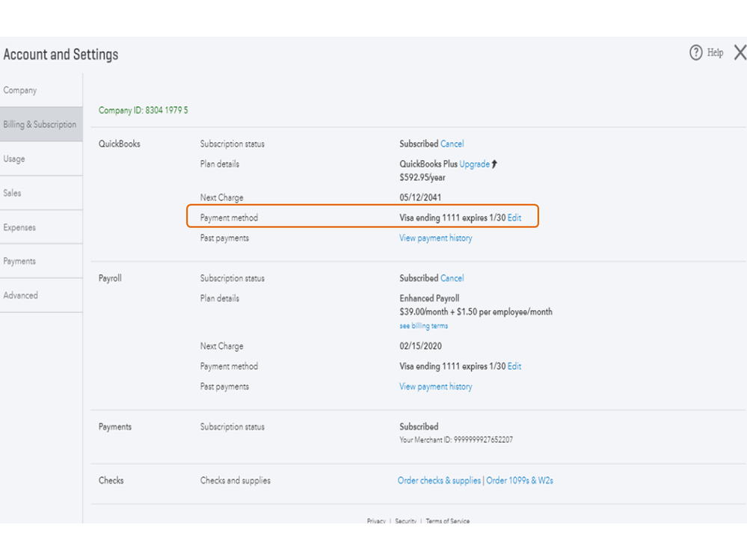View QuickBooks payment history

(x=436, y=238)
